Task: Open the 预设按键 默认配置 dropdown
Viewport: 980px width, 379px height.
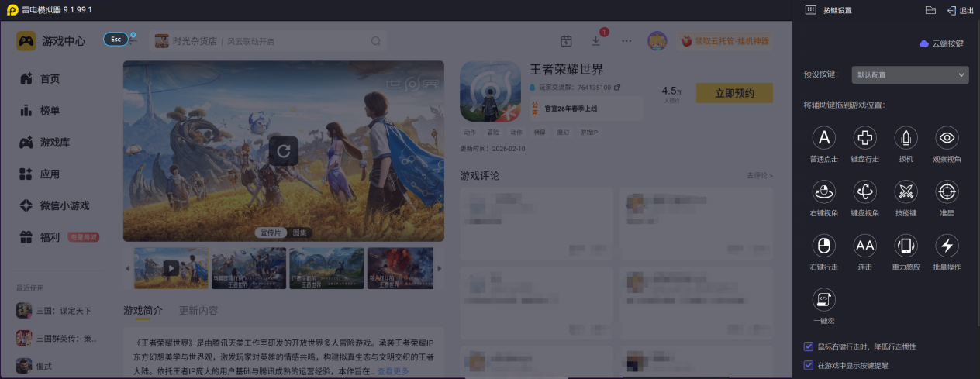Action: [909, 75]
